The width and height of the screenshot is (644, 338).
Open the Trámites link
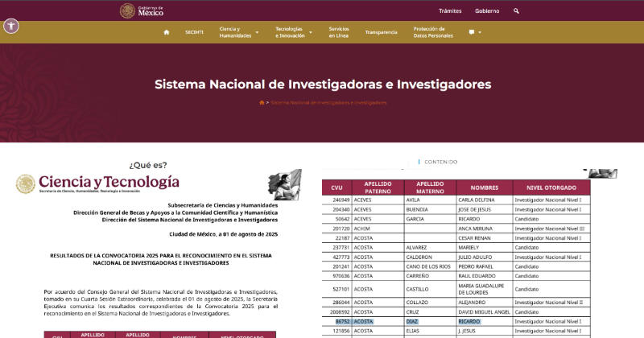(450, 11)
